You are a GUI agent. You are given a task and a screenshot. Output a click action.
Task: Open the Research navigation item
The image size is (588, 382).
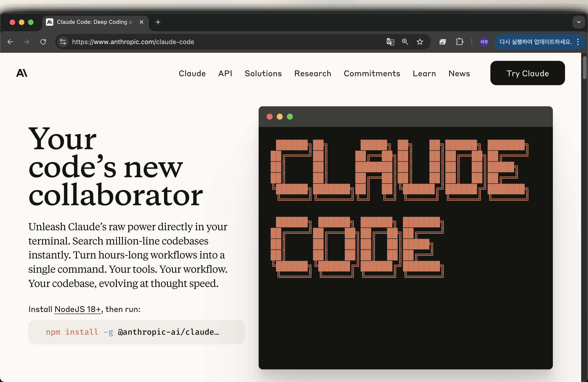point(313,73)
